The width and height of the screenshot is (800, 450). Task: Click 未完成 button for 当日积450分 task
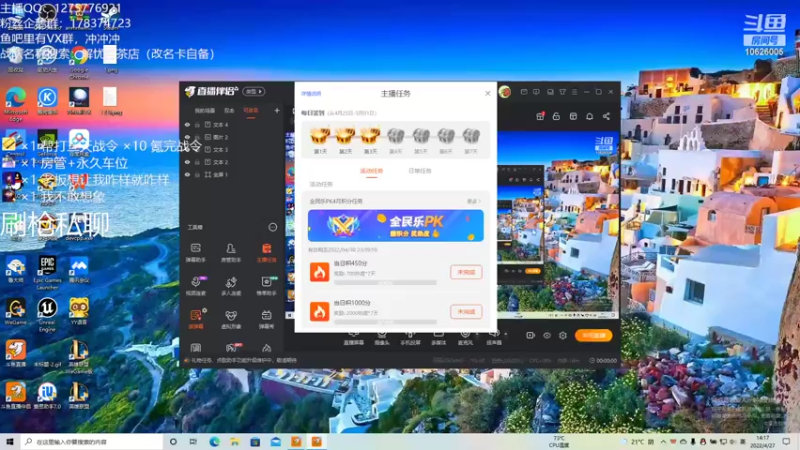(466, 272)
